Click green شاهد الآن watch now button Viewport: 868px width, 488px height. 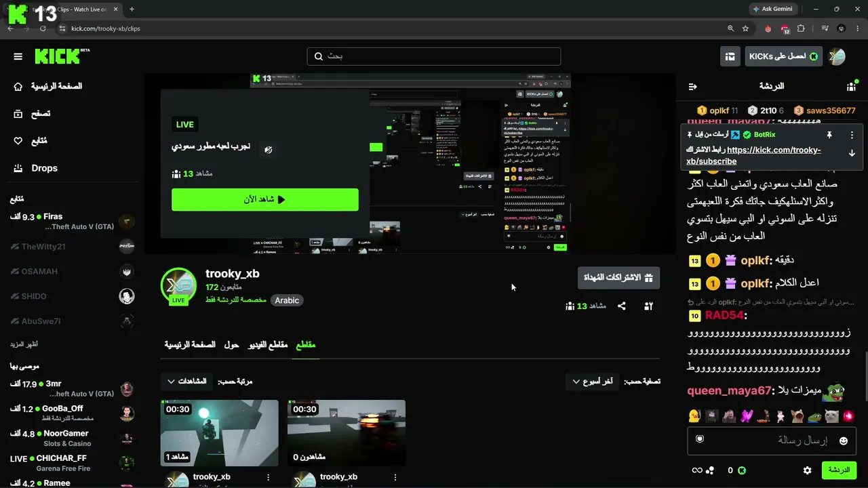click(x=265, y=200)
